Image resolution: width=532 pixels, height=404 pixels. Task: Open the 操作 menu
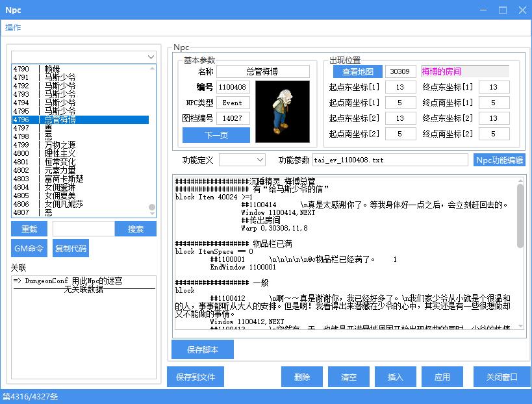pyautogui.click(x=13, y=27)
